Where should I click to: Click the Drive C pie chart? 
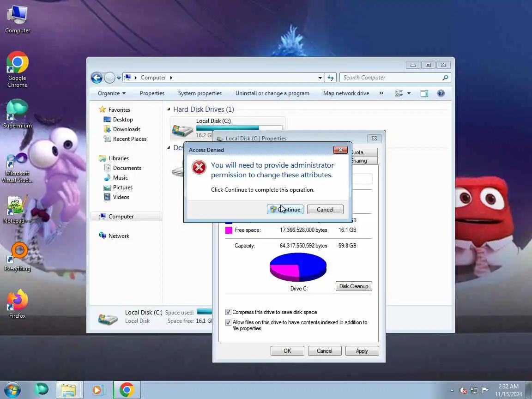[x=298, y=267]
